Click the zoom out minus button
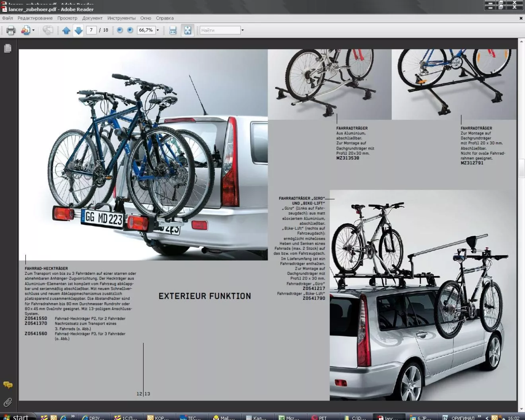 point(120,30)
